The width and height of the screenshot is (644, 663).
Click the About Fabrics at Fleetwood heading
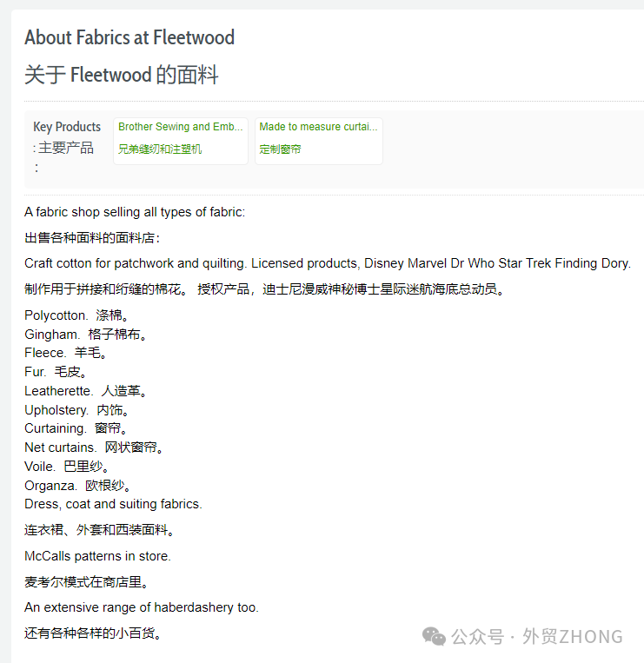pyautogui.click(x=129, y=37)
